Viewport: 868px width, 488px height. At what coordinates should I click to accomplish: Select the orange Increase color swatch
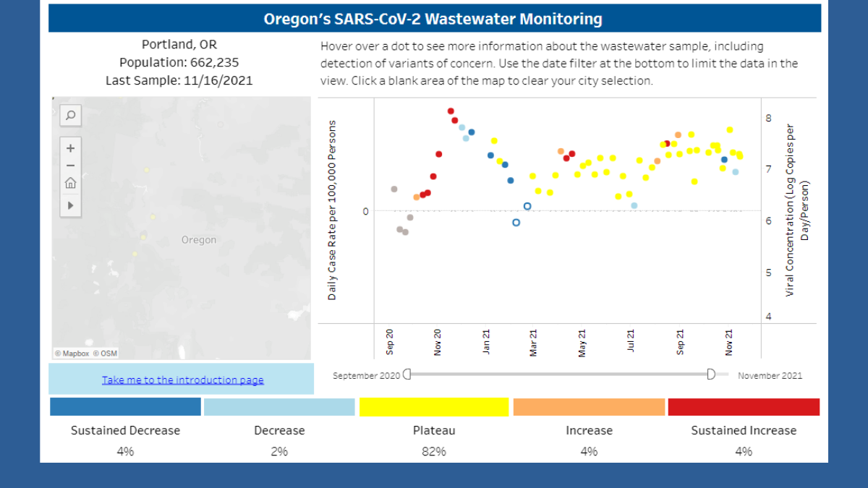[x=589, y=407]
